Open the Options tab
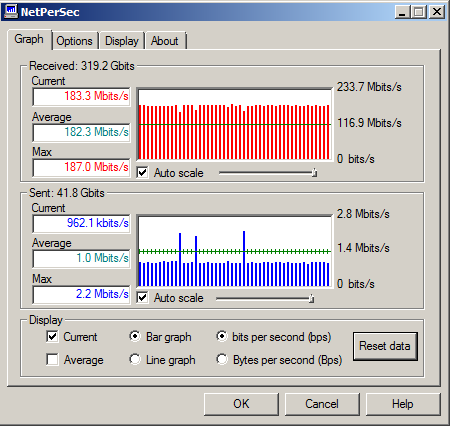This screenshot has height=426, width=450. (x=75, y=41)
